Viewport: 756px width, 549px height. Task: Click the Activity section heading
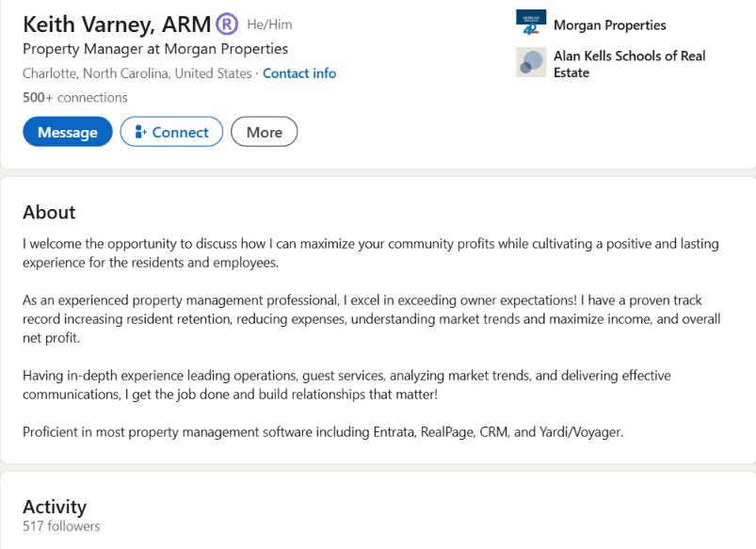[x=55, y=507]
